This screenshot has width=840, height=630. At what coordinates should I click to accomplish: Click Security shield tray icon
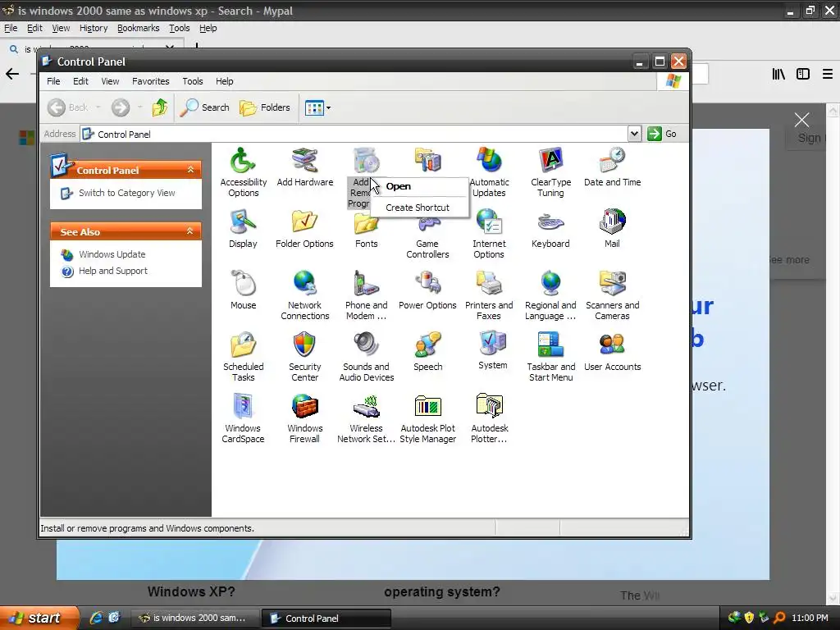(748, 618)
